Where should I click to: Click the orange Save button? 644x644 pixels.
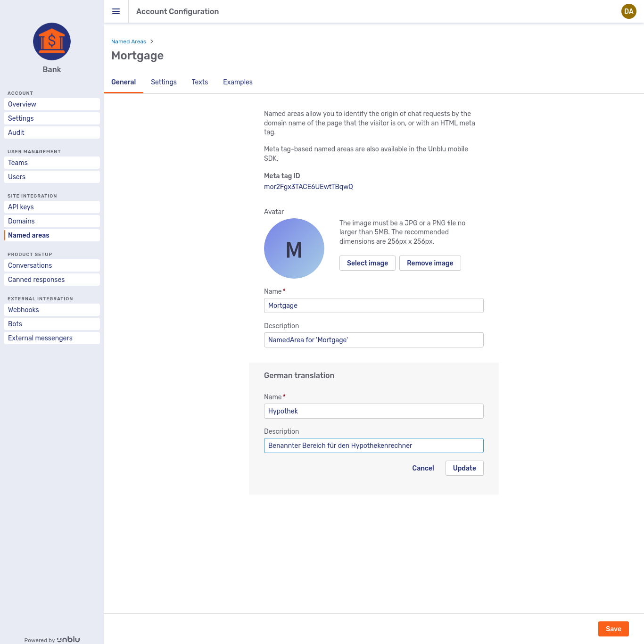[x=613, y=629]
